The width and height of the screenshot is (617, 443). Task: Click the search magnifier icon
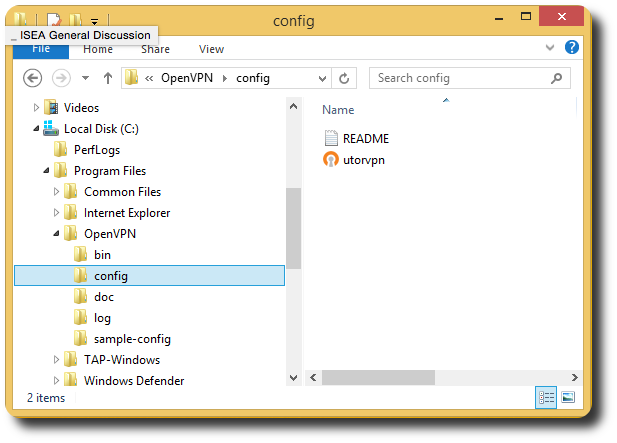pyautogui.click(x=556, y=78)
